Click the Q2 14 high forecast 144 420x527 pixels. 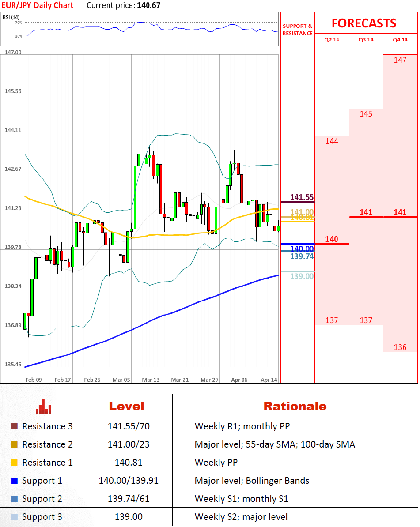[332, 141]
